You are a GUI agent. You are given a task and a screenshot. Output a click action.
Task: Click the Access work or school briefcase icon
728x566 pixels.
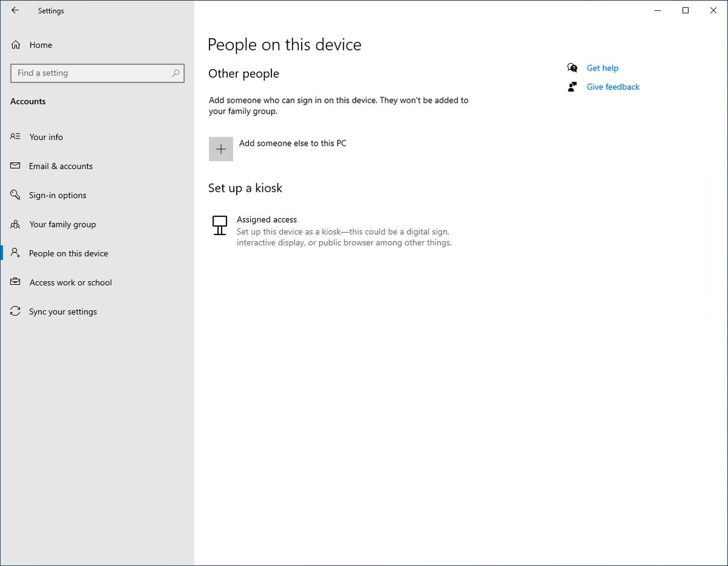[x=15, y=281]
